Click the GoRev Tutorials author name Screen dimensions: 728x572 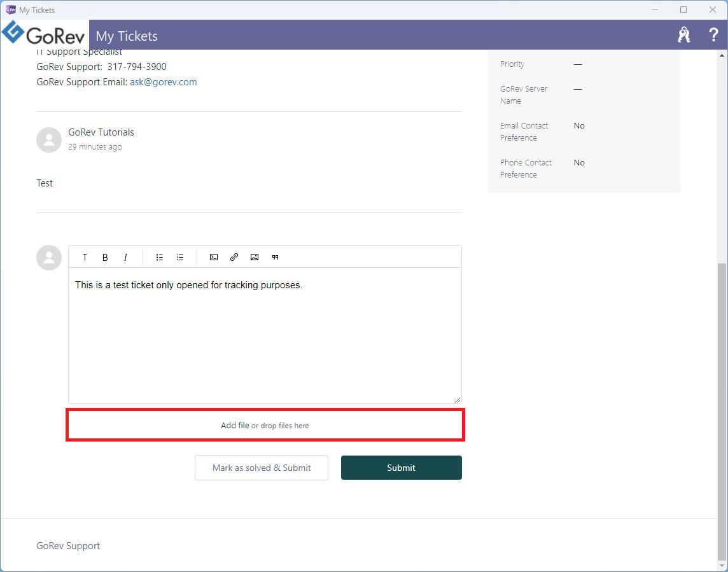(x=101, y=132)
